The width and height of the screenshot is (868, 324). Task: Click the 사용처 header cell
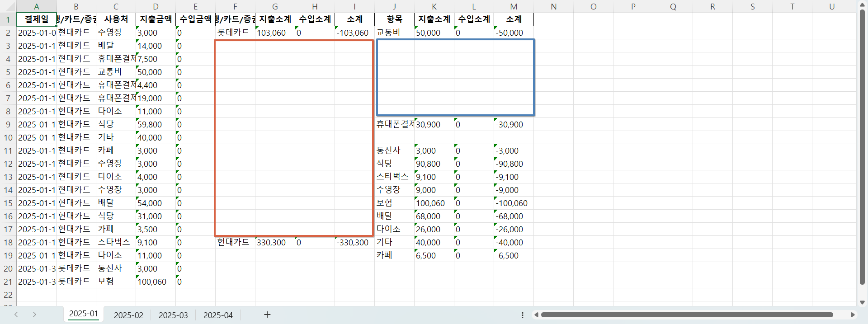(116, 19)
